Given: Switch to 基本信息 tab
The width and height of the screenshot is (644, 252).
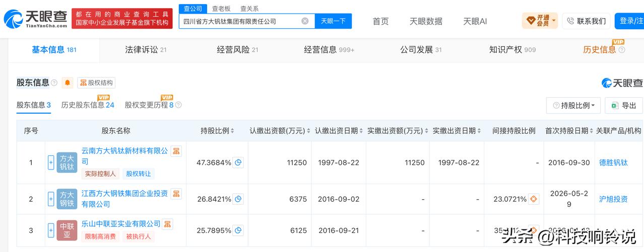Looking at the screenshot, I should [x=54, y=50].
